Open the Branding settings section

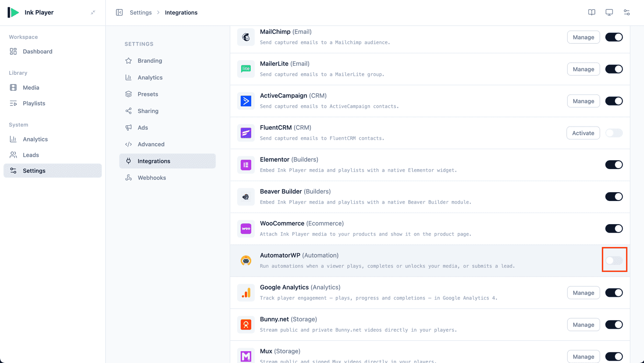(167, 61)
